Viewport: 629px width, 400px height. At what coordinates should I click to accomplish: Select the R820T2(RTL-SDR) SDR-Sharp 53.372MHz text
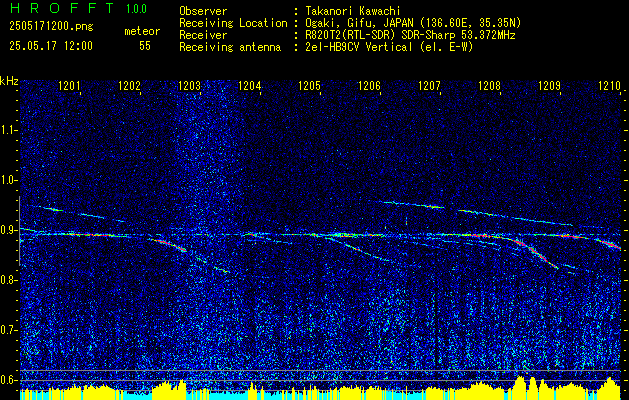click(x=410, y=35)
